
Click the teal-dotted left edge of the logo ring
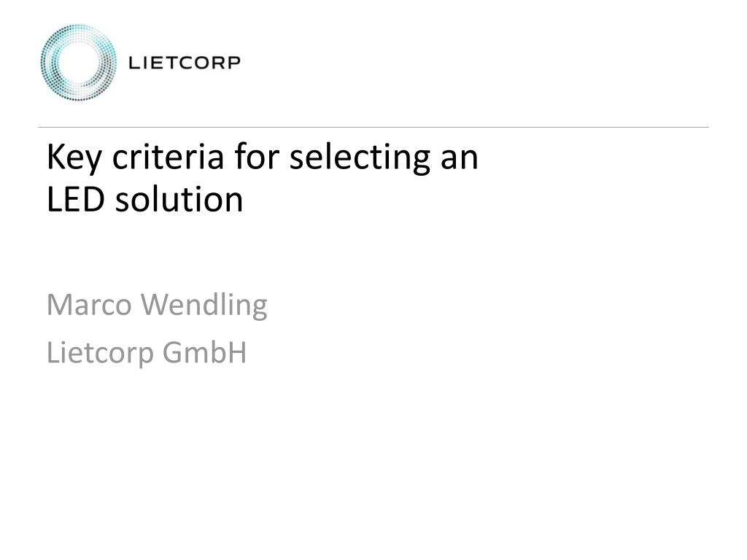(49, 63)
